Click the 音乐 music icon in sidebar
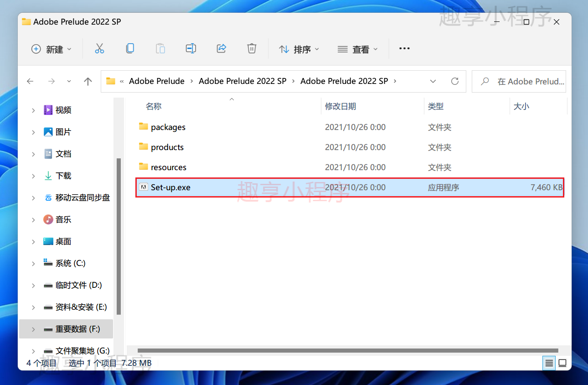 [48, 219]
